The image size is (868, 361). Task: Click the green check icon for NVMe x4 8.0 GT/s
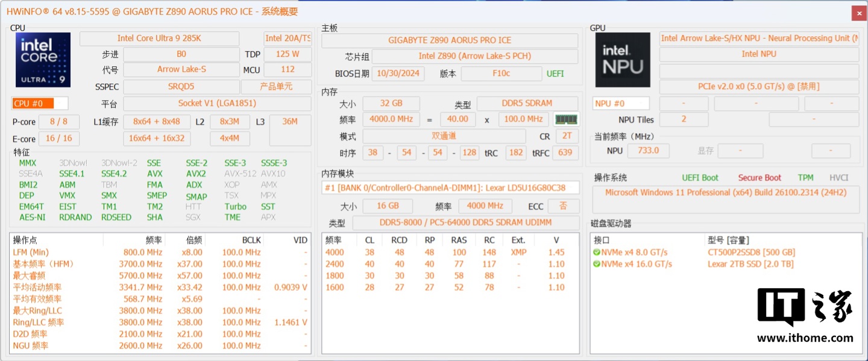[597, 253]
